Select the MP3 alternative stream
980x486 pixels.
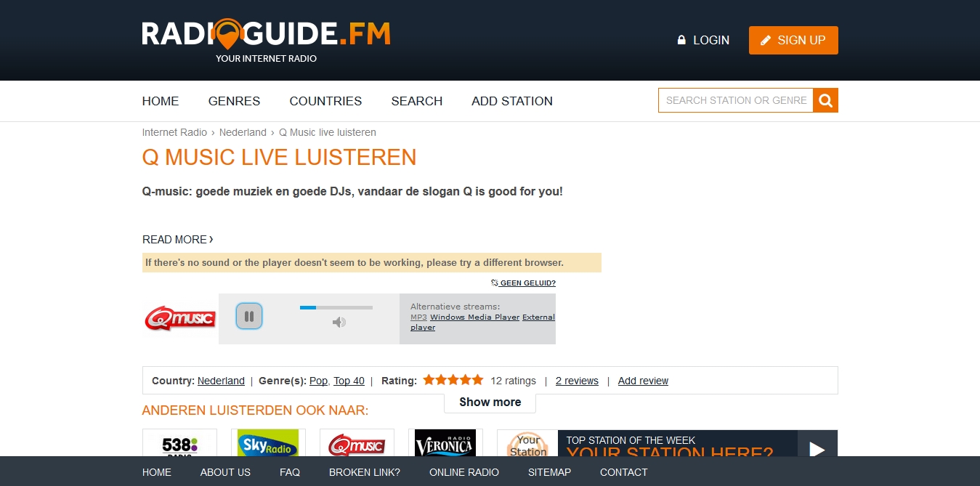click(418, 317)
